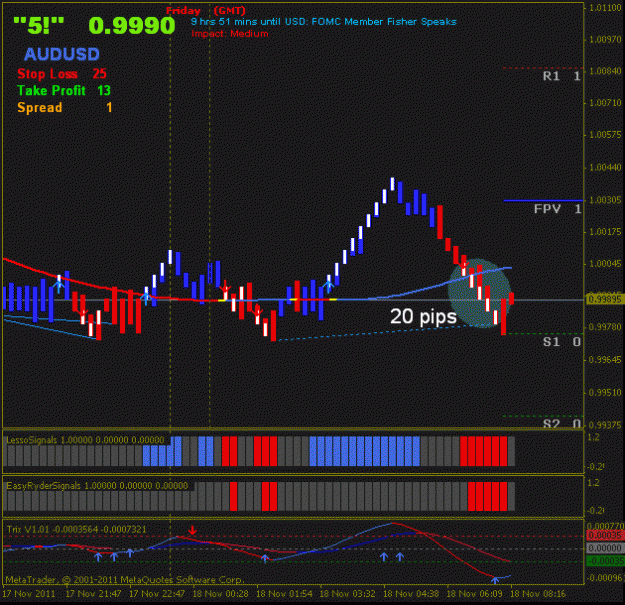The width and height of the screenshot is (625, 605).
Task: Click the 1.00710 price axis label
Action: (x=605, y=103)
